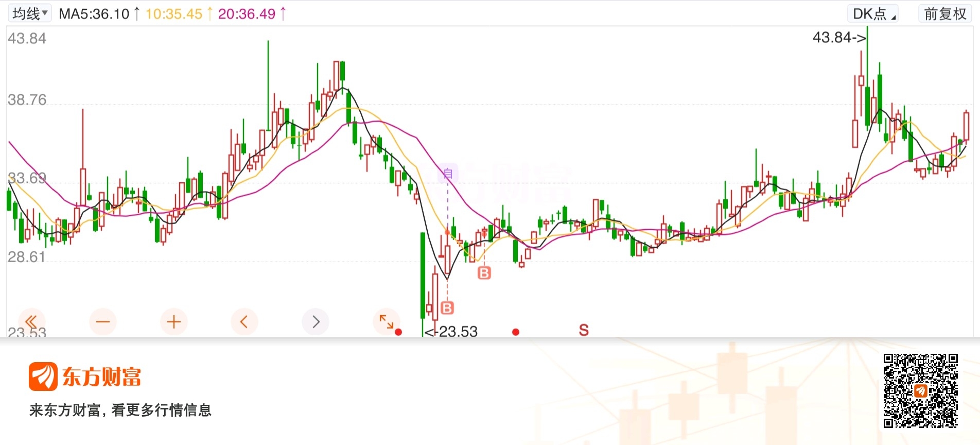
Task: Click 来东方财富,看更多行情信息 text
Action: [120, 410]
